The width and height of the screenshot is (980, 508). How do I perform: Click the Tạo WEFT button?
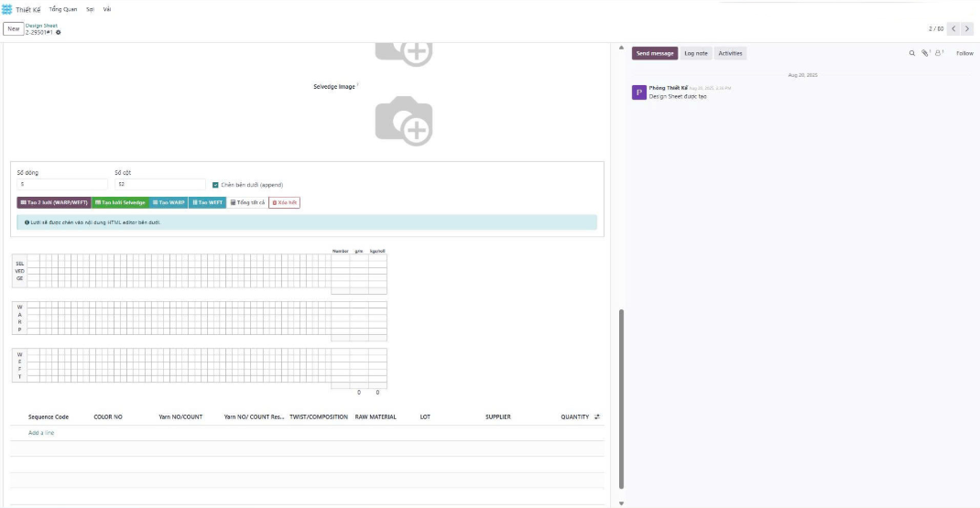207,202
